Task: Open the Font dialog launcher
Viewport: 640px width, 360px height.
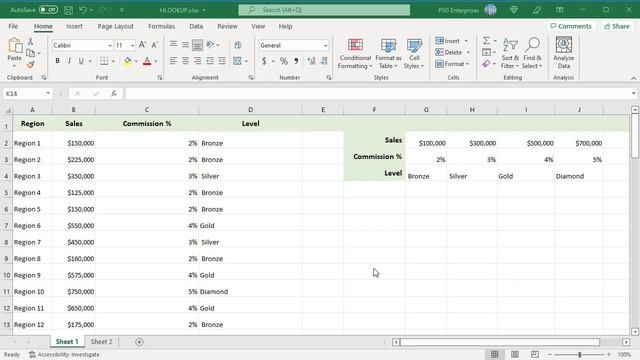Action: point(160,78)
